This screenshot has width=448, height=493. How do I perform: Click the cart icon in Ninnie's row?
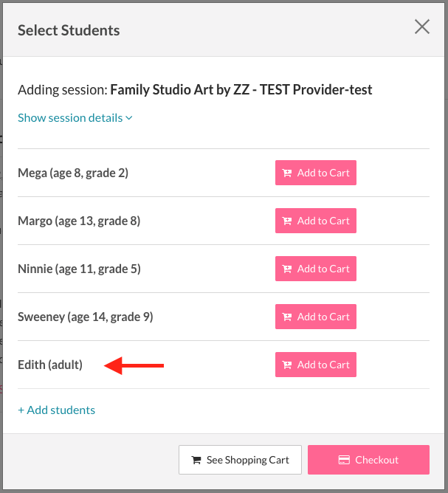click(x=288, y=269)
